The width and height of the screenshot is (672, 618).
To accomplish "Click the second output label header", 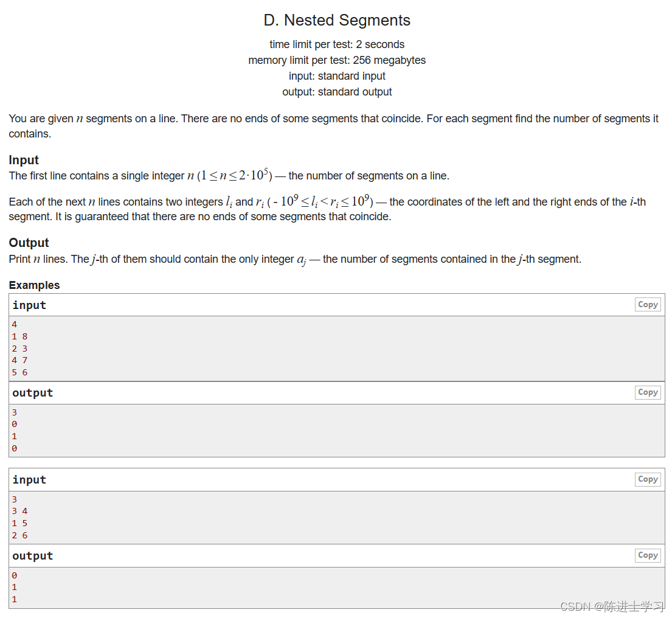I will click(32, 555).
